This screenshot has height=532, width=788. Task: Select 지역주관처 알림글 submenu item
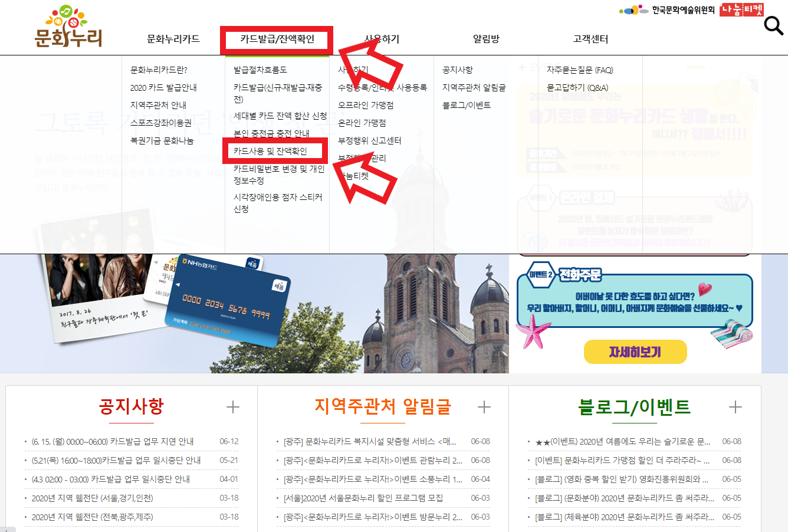click(x=474, y=87)
